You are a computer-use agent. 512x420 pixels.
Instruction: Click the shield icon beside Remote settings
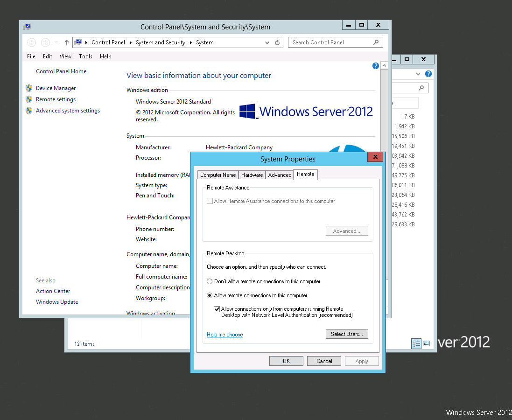click(29, 99)
